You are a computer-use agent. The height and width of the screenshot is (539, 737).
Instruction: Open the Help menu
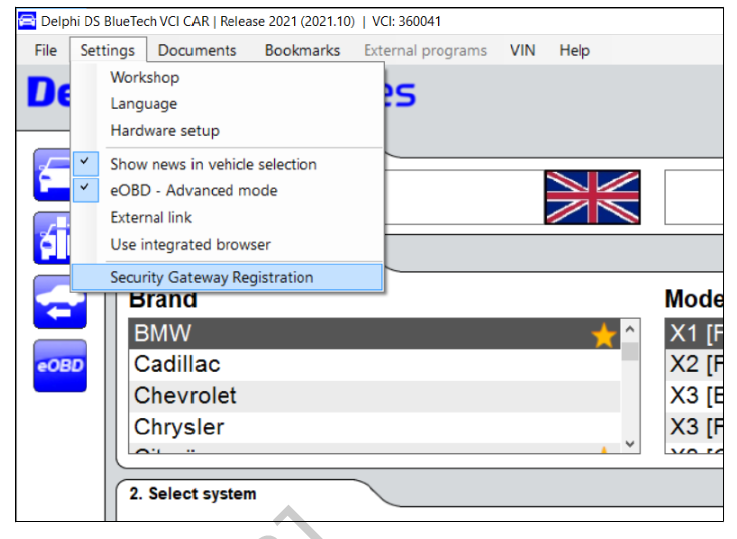click(574, 50)
